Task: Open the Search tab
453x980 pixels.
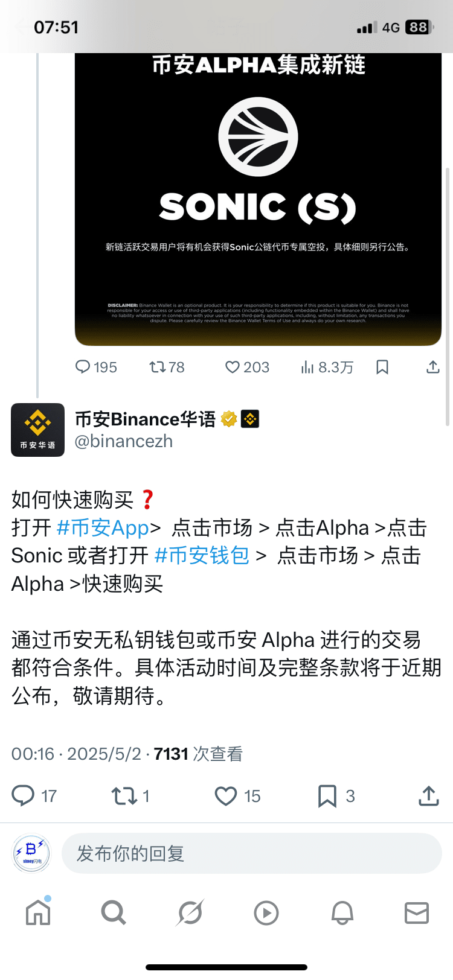Action: (x=114, y=912)
